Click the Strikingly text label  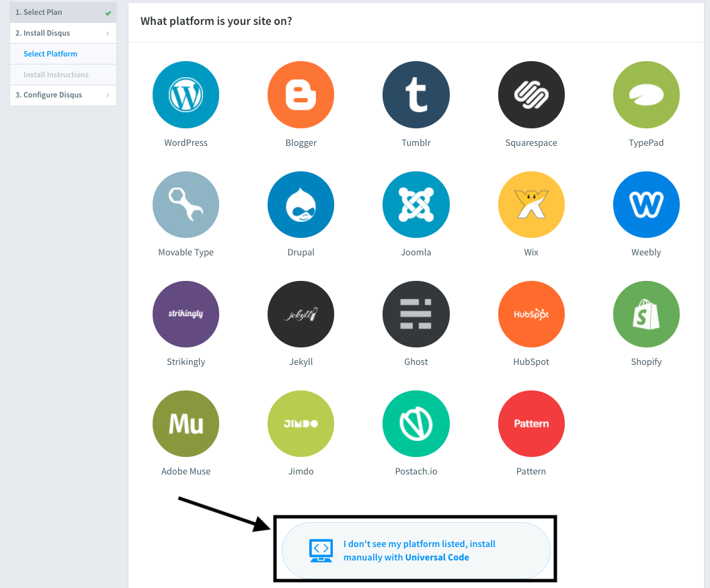pyautogui.click(x=186, y=362)
